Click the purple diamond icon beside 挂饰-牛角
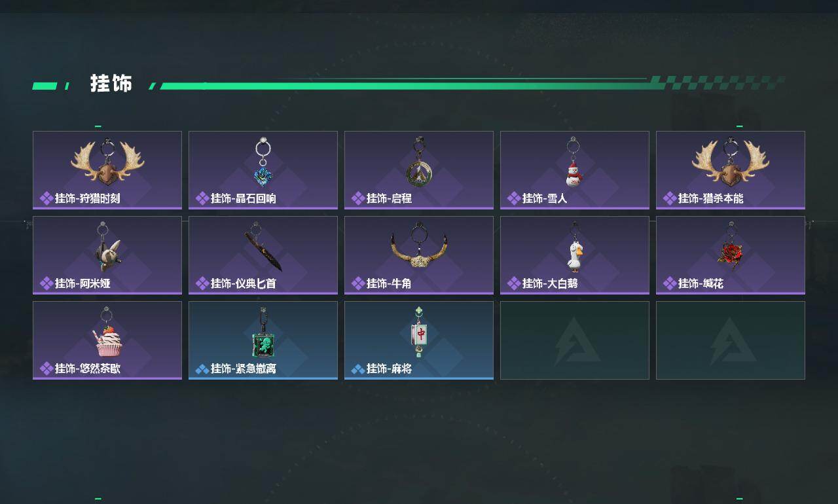The height and width of the screenshot is (504, 838). coord(358,283)
